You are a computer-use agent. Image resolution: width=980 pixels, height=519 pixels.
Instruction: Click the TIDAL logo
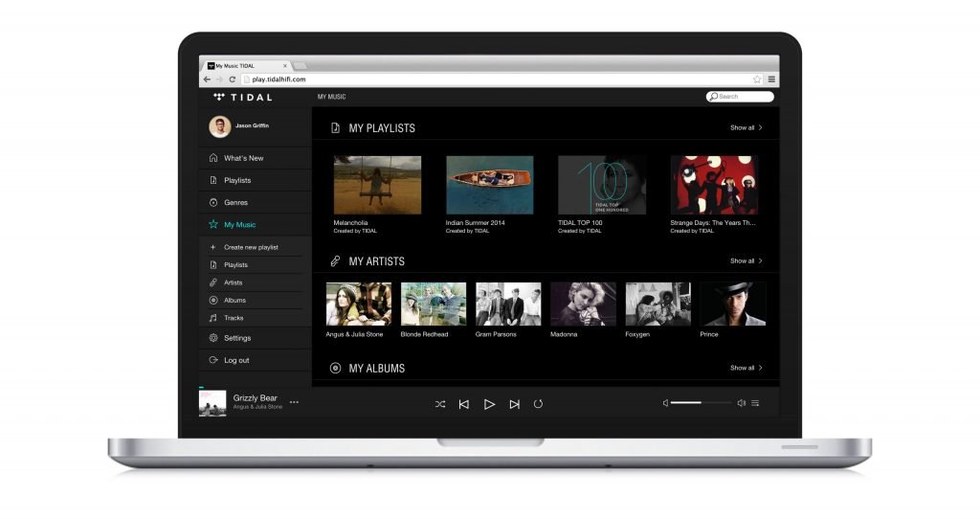click(x=243, y=97)
